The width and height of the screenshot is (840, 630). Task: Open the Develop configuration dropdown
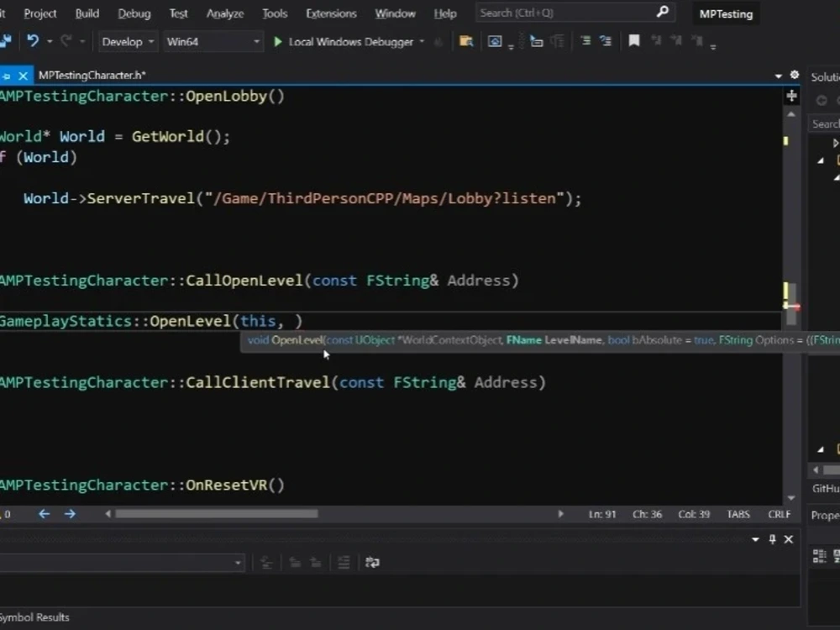point(127,41)
